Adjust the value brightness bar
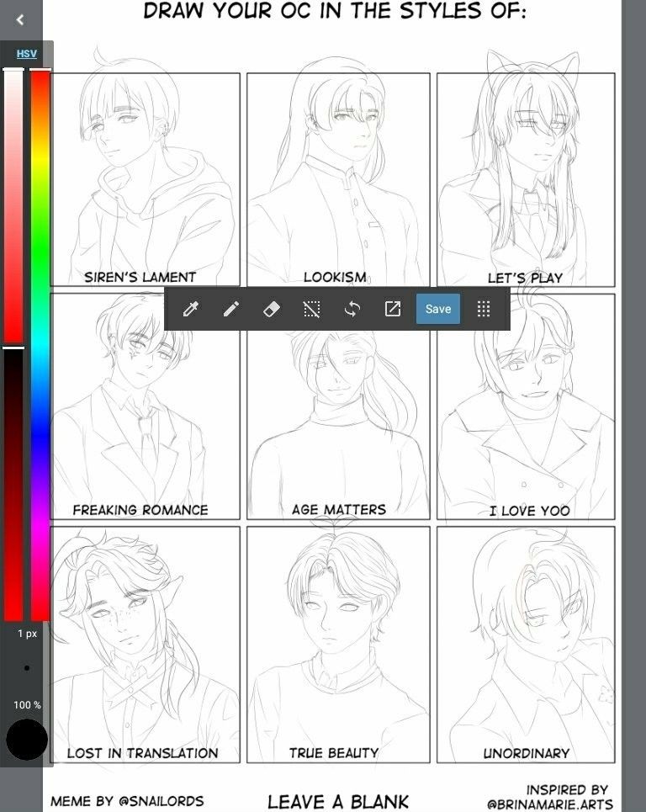 tap(13, 484)
